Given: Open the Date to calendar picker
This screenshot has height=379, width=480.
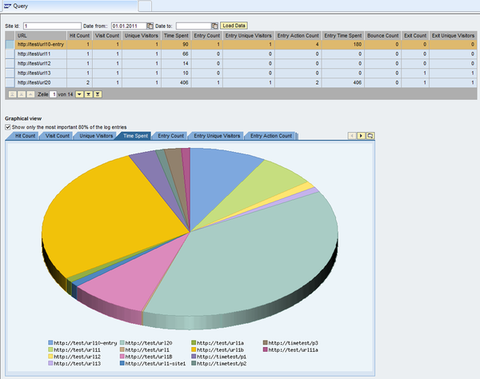Looking at the screenshot, I should coord(215,26).
